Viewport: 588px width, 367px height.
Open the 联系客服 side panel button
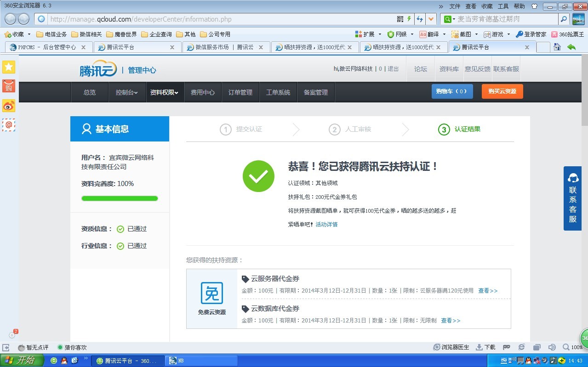573,198
